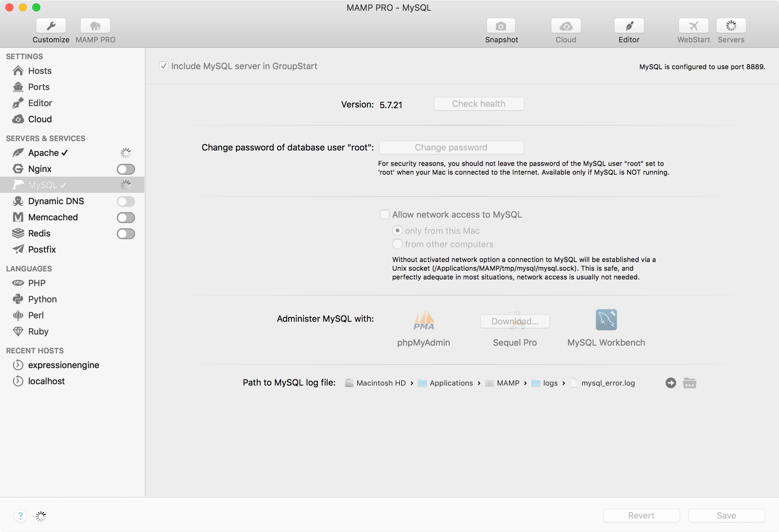Image resolution: width=779 pixels, height=532 pixels.
Task: Click the WebStart airplane icon
Action: click(x=693, y=26)
